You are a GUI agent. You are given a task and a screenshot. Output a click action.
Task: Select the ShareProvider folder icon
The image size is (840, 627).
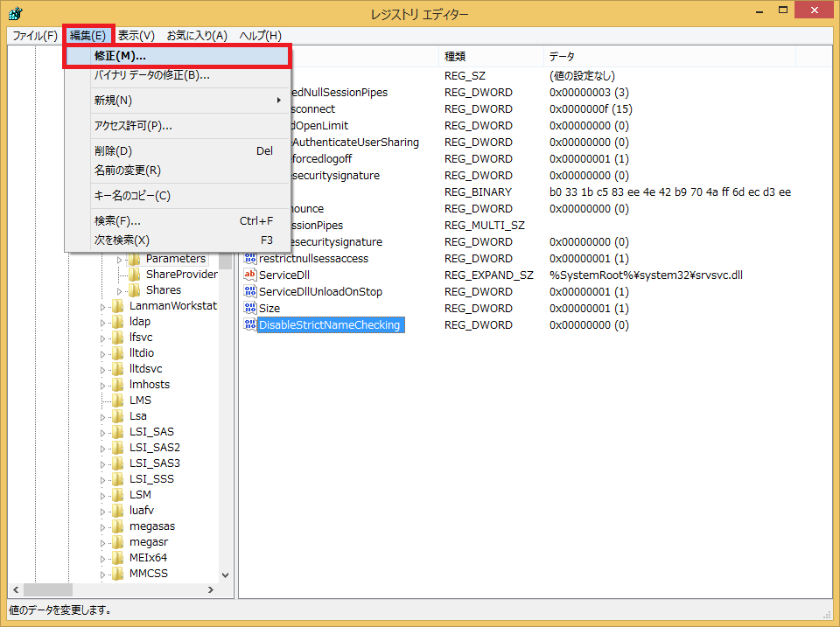[x=135, y=274]
